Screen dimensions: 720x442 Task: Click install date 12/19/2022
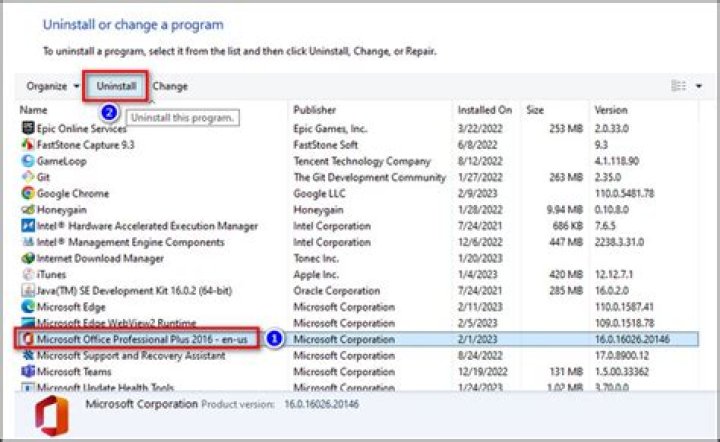tap(482, 372)
